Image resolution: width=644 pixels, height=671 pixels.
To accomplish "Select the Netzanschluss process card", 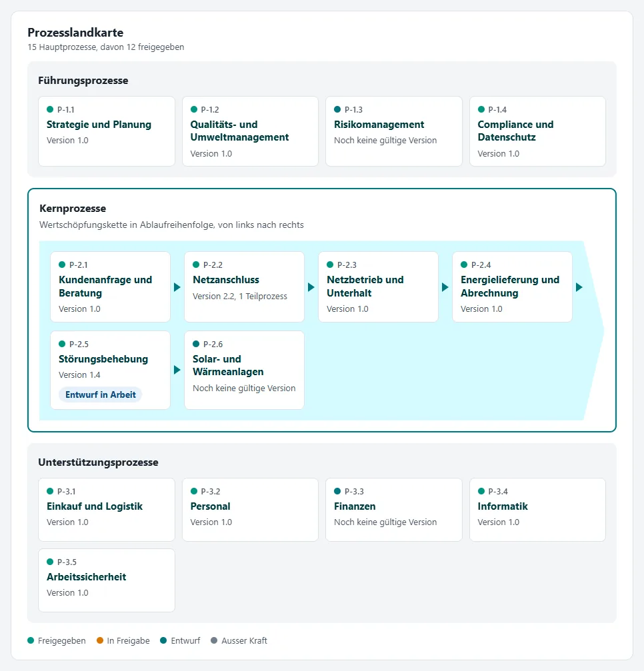I will 244,287.
